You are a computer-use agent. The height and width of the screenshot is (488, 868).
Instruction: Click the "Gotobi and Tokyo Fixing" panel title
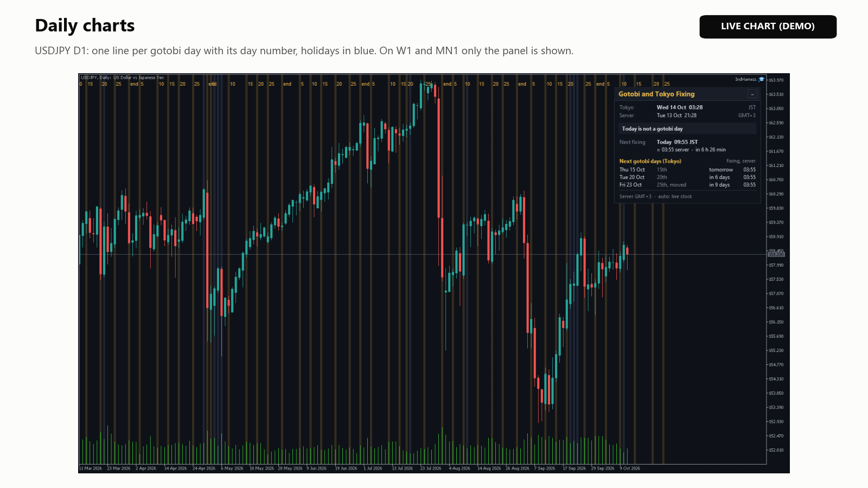[x=656, y=94]
